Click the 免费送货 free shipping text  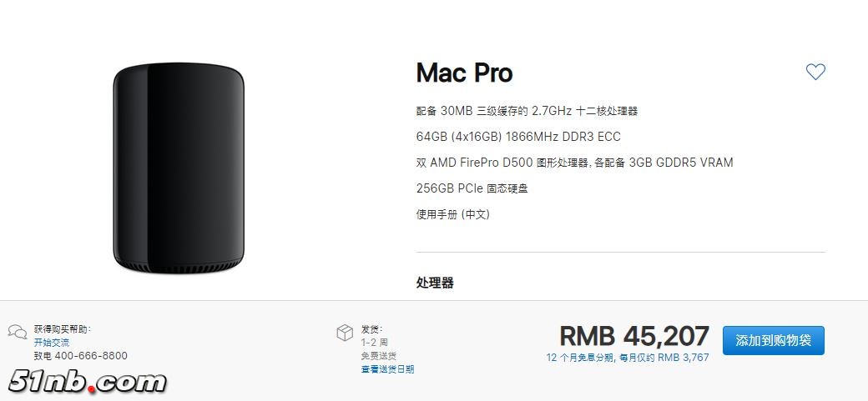tap(379, 356)
